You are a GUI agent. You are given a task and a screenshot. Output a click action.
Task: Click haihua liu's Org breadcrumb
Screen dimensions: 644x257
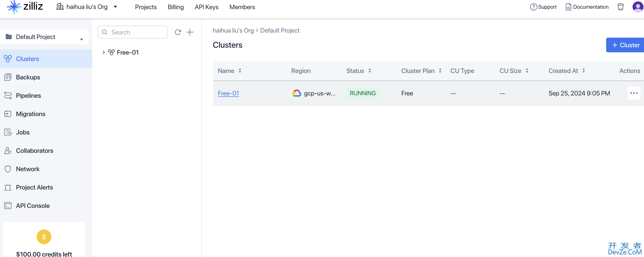233,30
